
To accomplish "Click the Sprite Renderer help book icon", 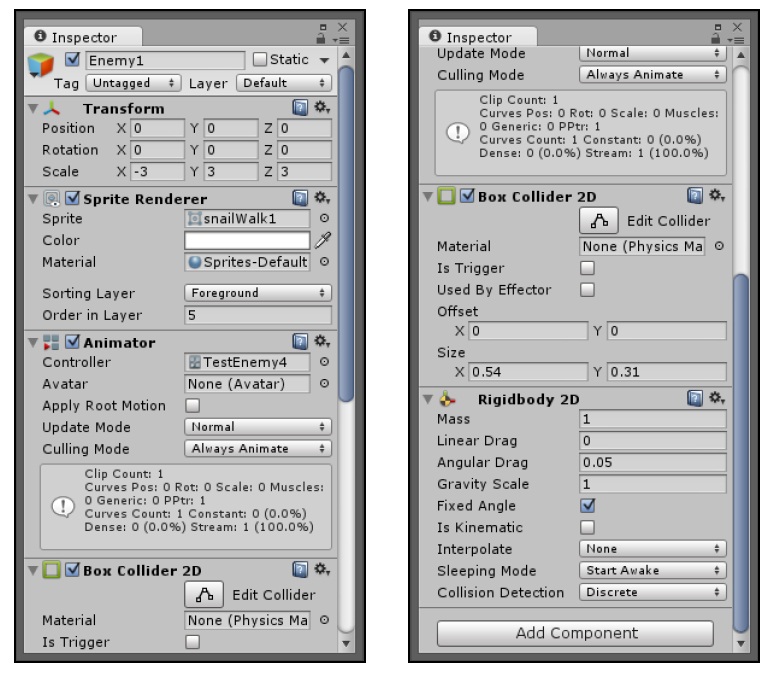I will (300, 197).
